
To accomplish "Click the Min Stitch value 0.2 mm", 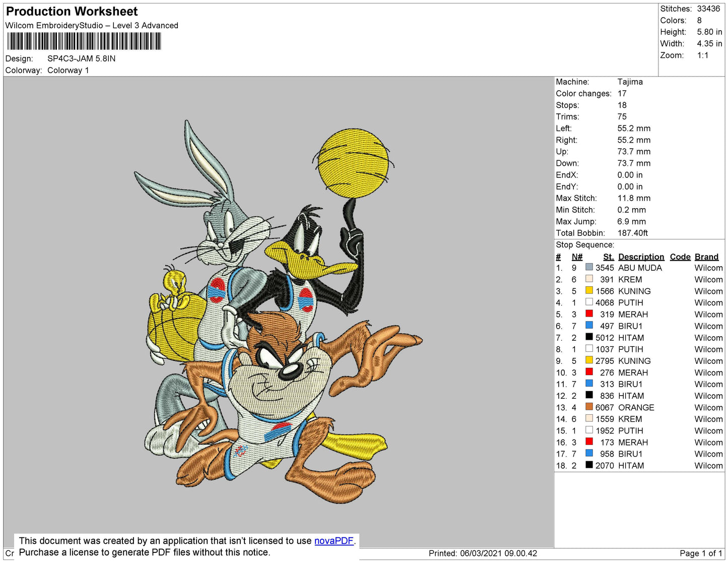I will pos(631,210).
